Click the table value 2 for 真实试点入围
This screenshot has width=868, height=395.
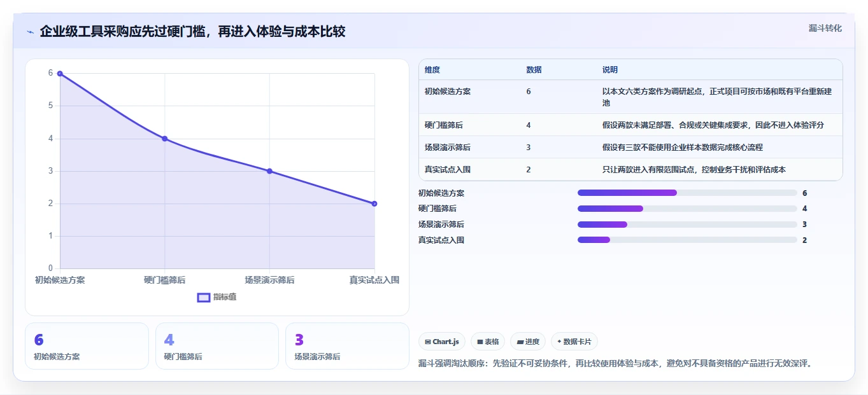(x=529, y=169)
